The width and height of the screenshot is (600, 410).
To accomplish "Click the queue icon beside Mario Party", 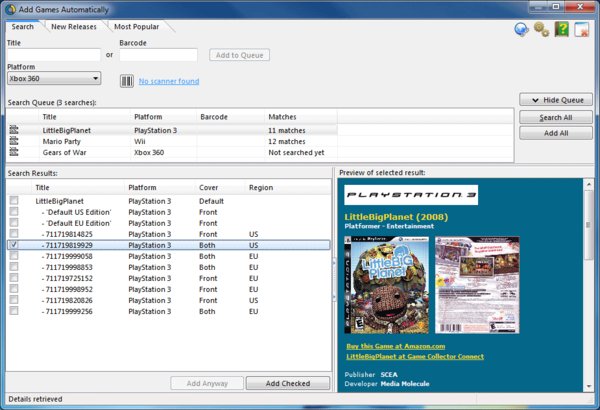I will click(15, 142).
